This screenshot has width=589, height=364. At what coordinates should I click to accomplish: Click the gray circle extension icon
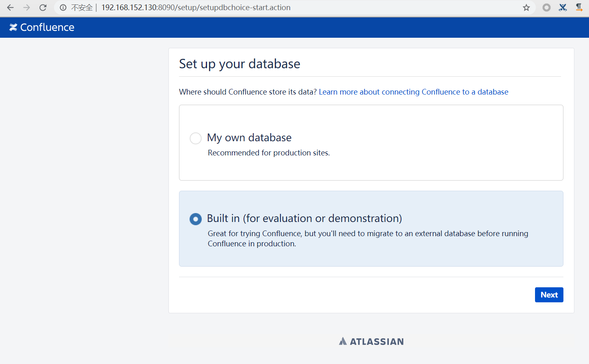coord(547,8)
